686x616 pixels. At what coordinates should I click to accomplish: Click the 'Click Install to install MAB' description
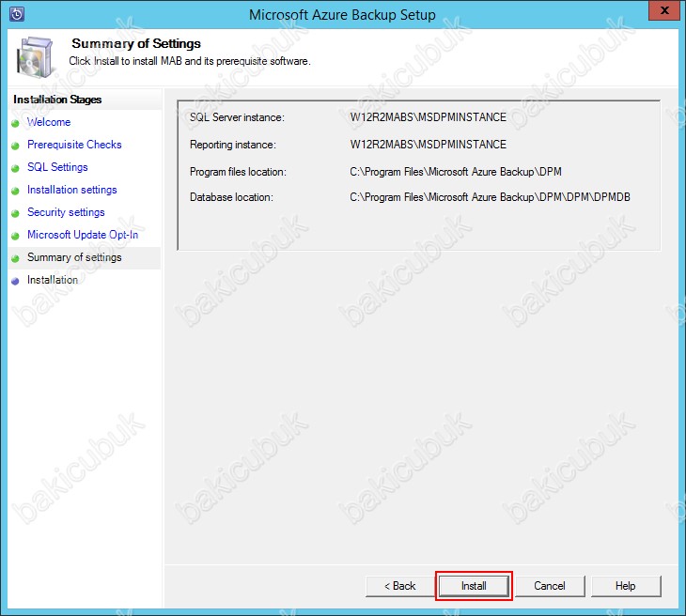[x=190, y=61]
